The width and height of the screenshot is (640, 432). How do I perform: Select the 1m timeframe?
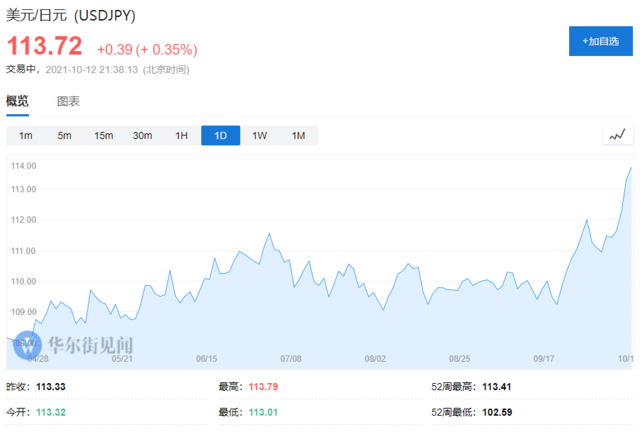[x=26, y=136]
